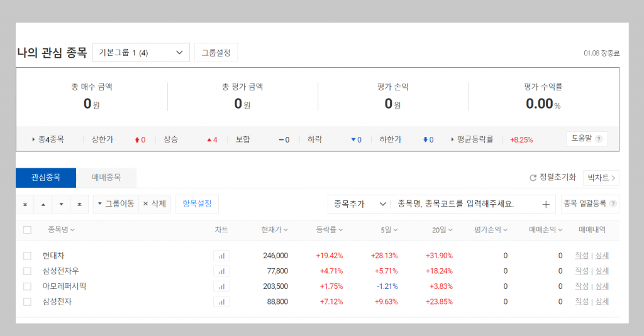Open chart icon for 삼성전자 row

coord(221,302)
